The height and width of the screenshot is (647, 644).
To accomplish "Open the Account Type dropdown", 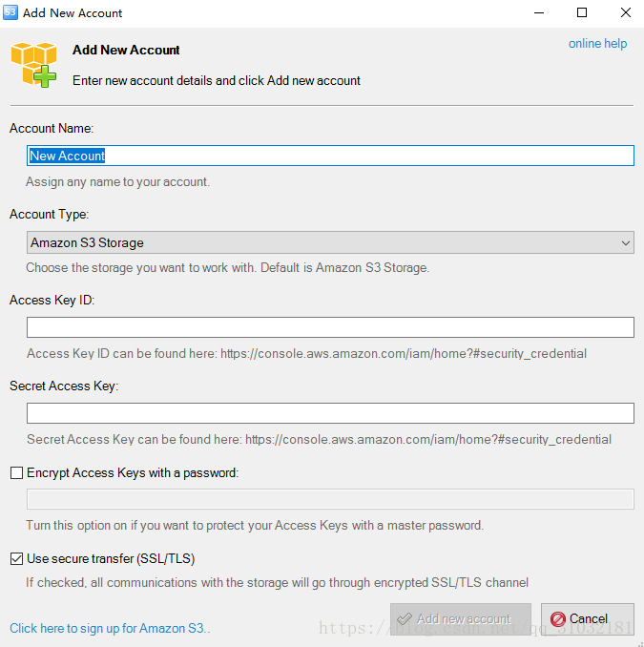I will point(330,242).
